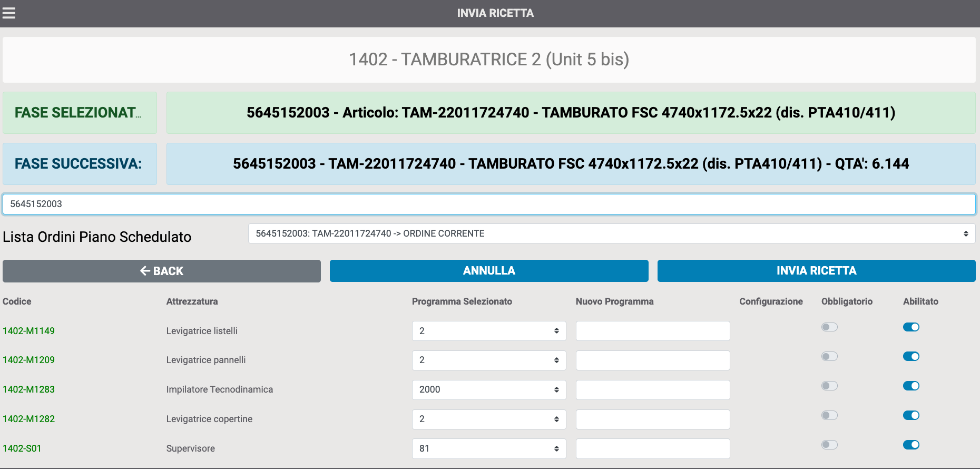
Task: Open program dropdown for Levigatrice pannelli
Action: point(488,360)
